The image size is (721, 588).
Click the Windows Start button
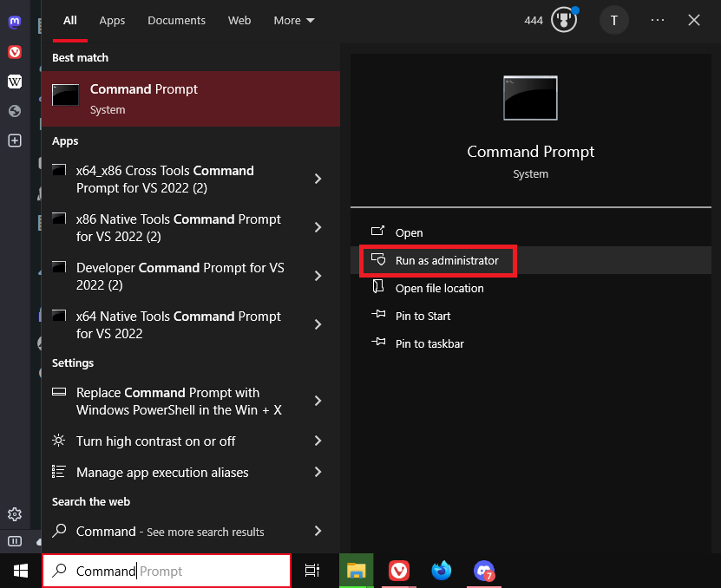click(x=20, y=572)
